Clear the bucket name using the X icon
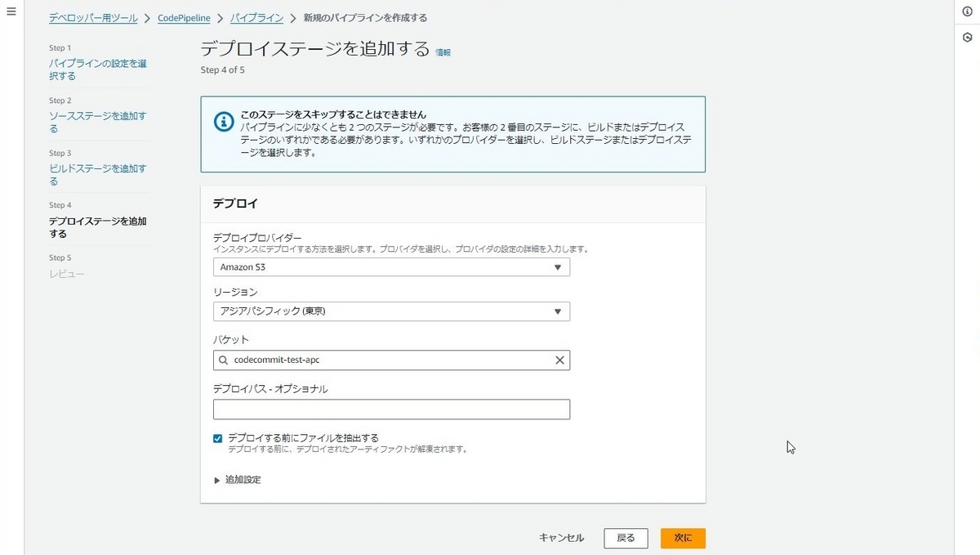 tap(559, 360)
